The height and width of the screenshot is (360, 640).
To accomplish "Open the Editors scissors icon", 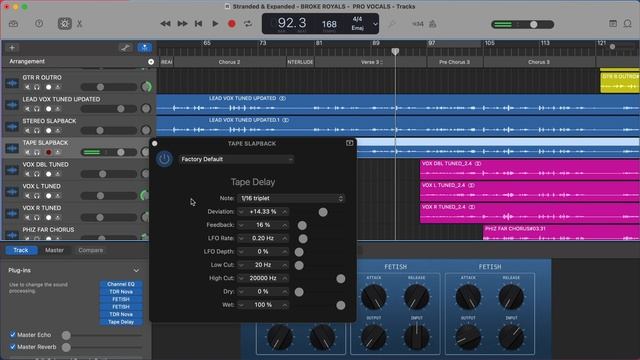I will [x=80, y=24].
